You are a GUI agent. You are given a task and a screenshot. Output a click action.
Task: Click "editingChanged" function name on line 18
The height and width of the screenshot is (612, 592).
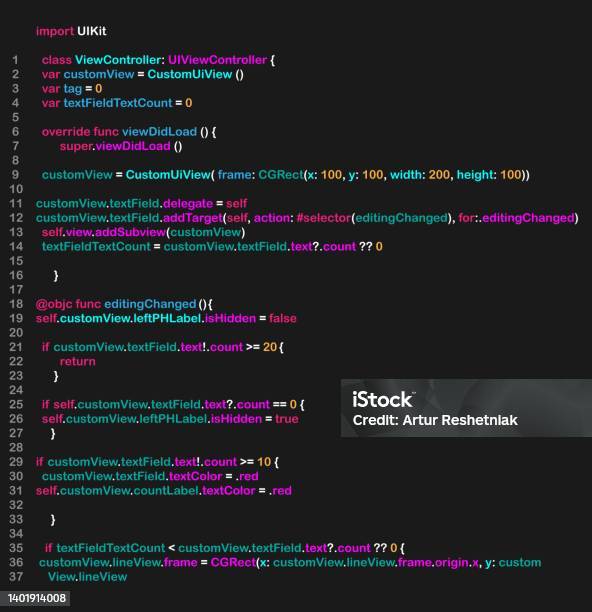[x=150, y=304]
